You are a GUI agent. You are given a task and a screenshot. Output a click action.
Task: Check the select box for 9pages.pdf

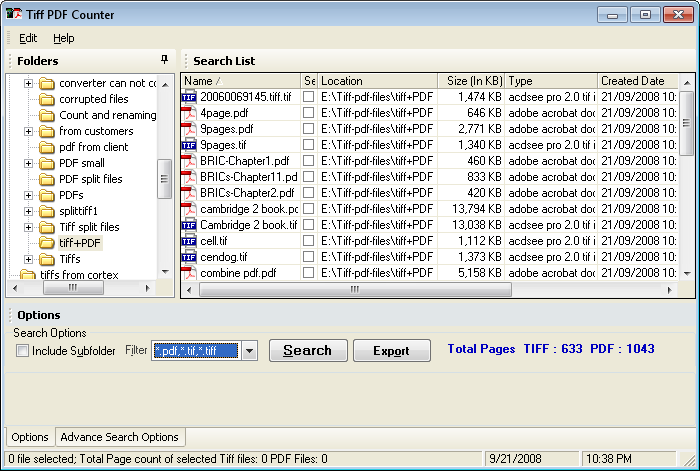click(309, 129)
